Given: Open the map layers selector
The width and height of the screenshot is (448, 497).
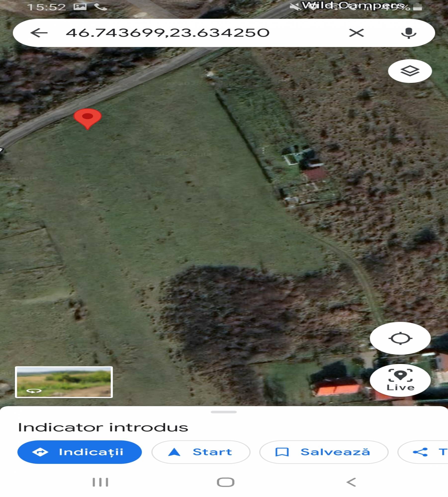Looking at the screenshot, I should (410, 71).
